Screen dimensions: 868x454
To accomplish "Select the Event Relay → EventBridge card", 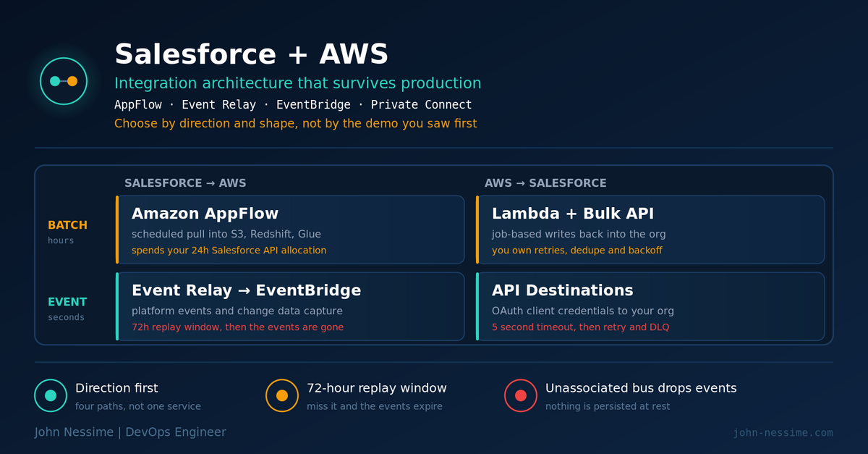I will coord(290,306).
